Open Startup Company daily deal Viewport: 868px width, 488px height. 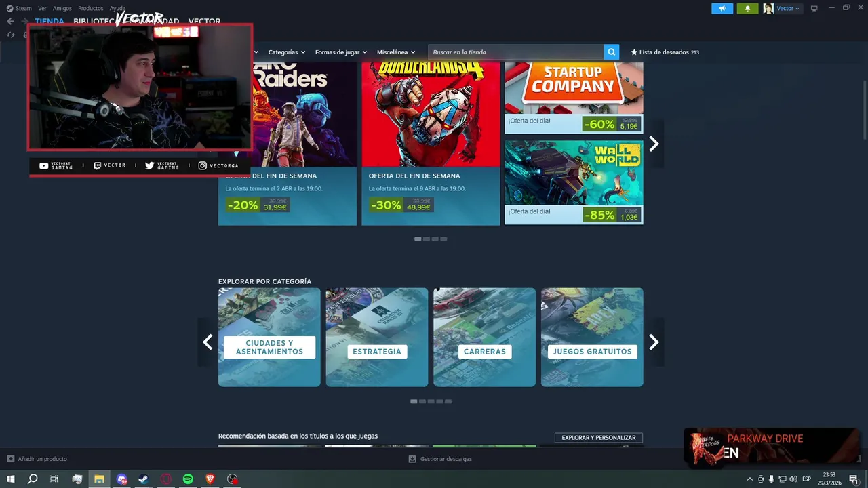(574, 97)
